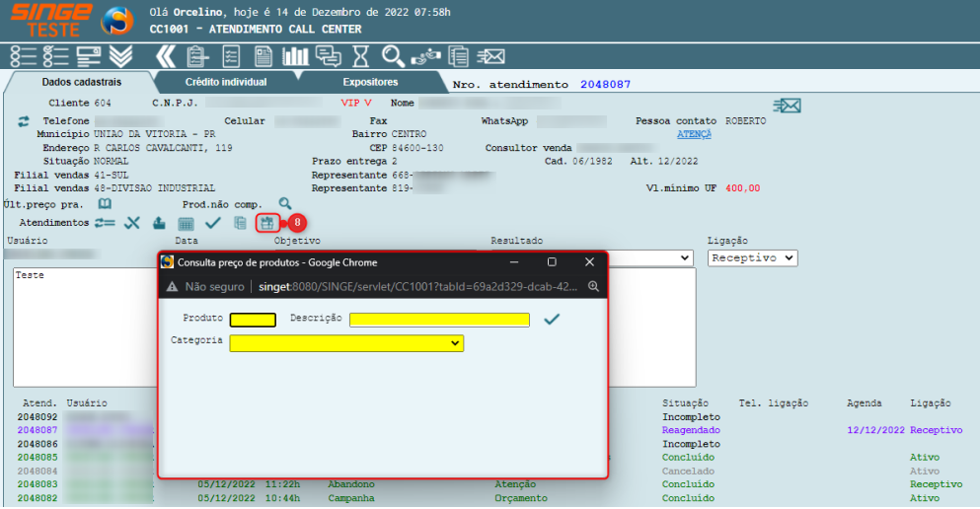Switch to Expositores tab
980x509 pixels.
click(x=370, y=82)
